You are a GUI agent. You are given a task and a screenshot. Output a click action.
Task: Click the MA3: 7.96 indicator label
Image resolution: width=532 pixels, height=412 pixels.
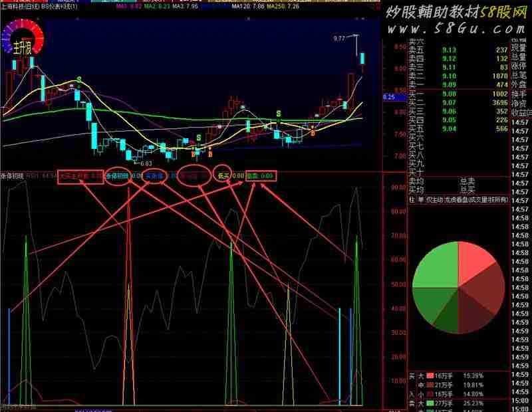coord(186,7)
